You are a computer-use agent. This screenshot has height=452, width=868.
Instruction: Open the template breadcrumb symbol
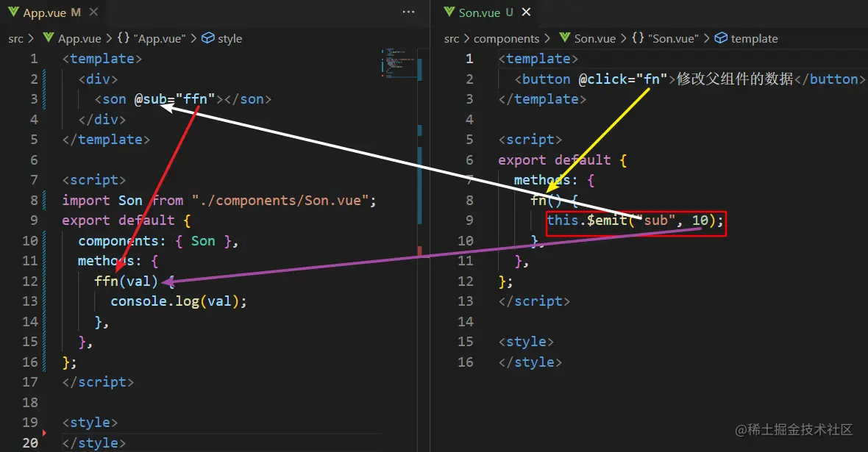[754, 38]
